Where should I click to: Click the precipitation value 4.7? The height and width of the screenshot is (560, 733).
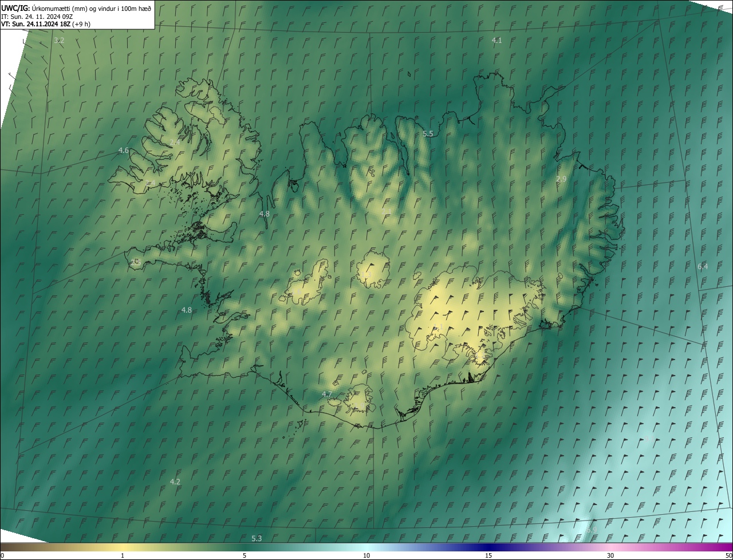327,394
